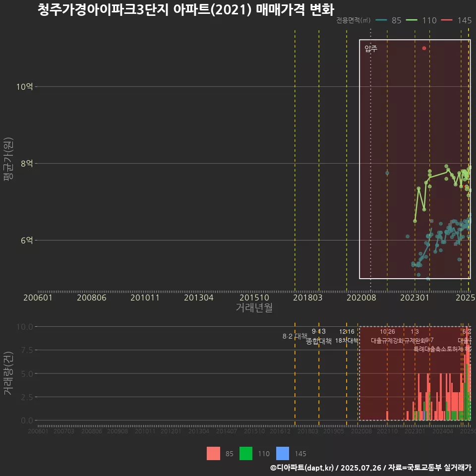
Task: Click the '거래량(건)' volume axis title
Action: pyautogui.click(x=8, y=373)
